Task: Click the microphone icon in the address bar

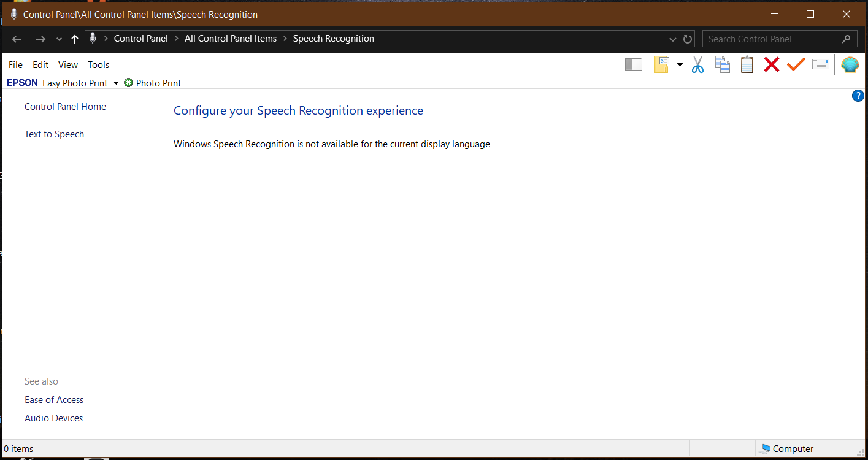Action: click(x=93, y=38)
